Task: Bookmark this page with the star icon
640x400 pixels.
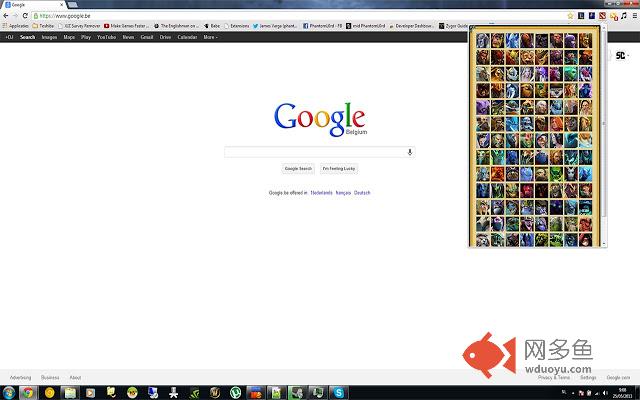Action: (x=570, y=16)
